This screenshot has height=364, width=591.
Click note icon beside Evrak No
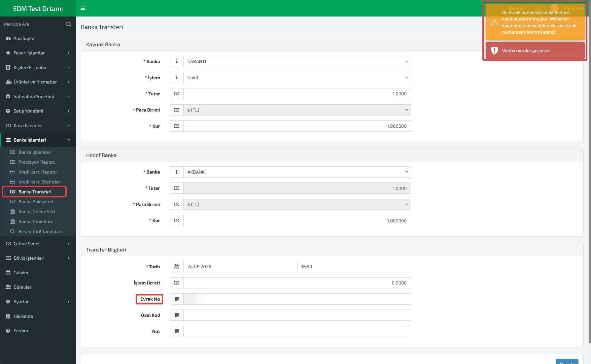(x=177, y=299)
